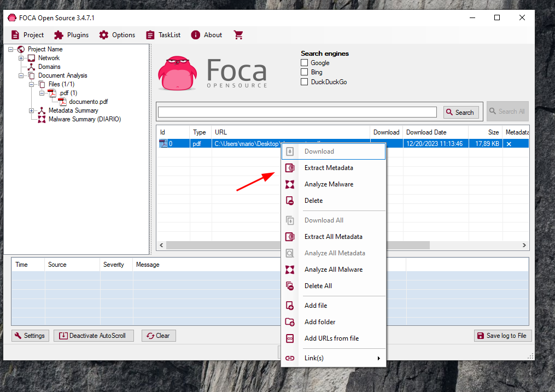Click the search query input field

pyautogui.click(x=297, y=112)
